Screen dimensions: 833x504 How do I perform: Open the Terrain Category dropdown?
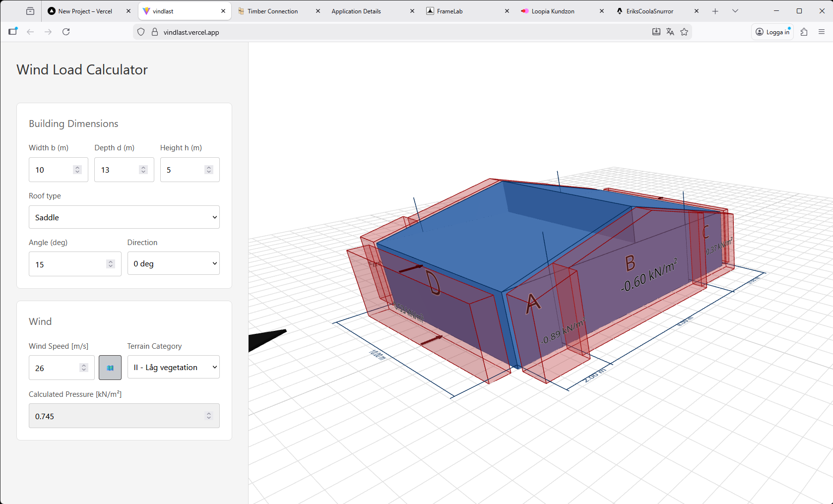point(173,367)
